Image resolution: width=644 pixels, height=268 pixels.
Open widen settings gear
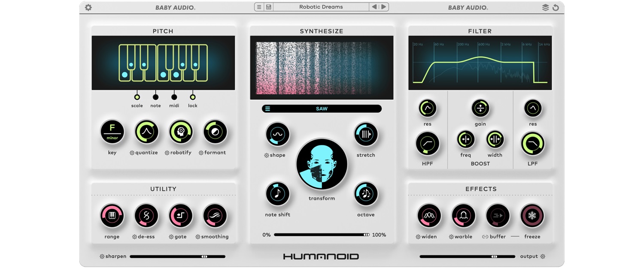tap(418, 237)
